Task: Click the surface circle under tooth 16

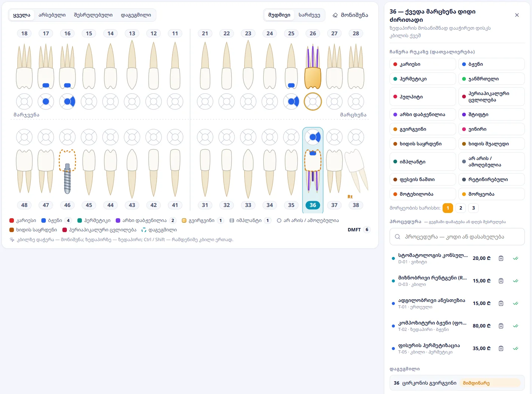Action: [67, 101]
